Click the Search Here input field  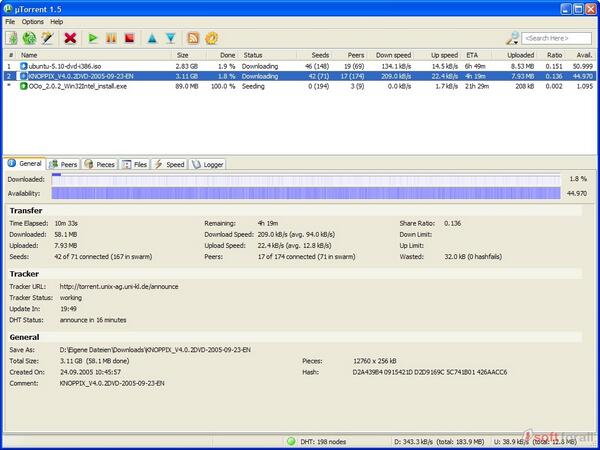(556, 38)
